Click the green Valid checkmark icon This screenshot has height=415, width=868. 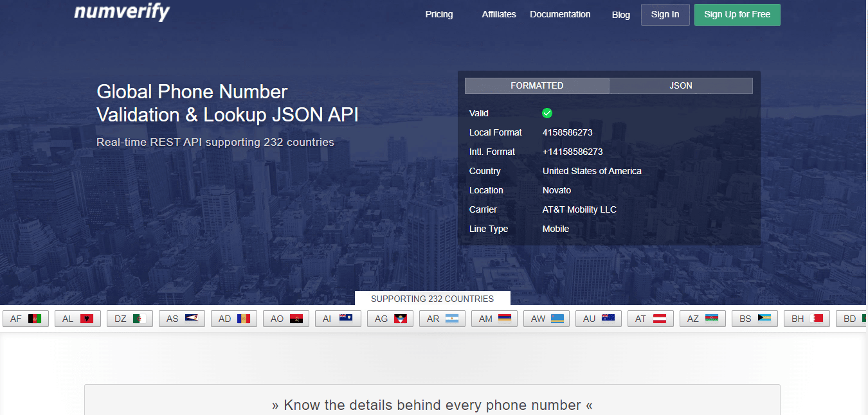547,113
